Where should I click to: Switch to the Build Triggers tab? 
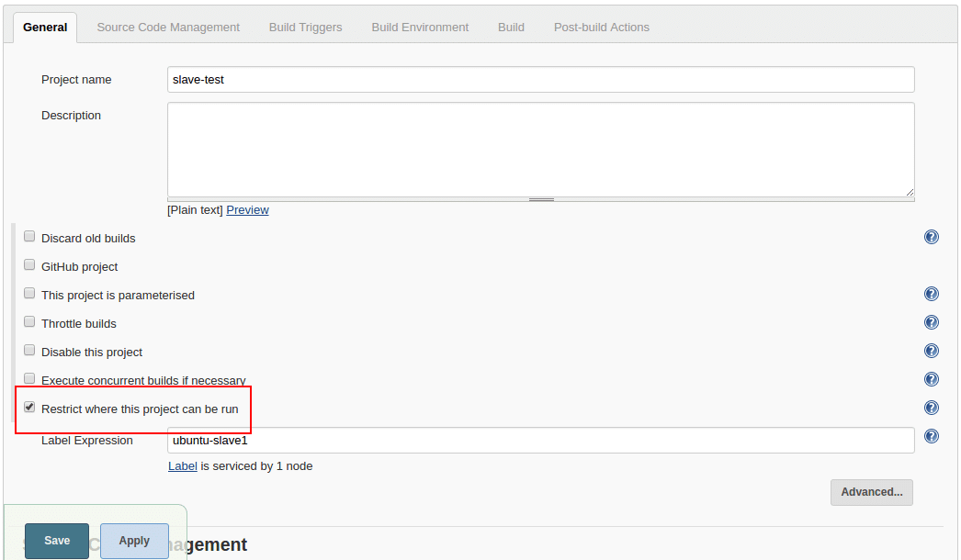pos(305,27)
